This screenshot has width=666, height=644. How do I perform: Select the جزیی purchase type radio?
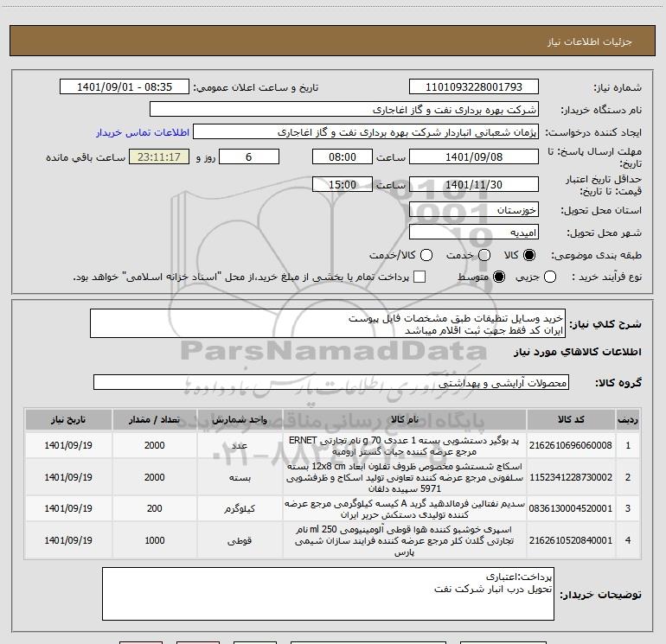(x=550, y=277)
